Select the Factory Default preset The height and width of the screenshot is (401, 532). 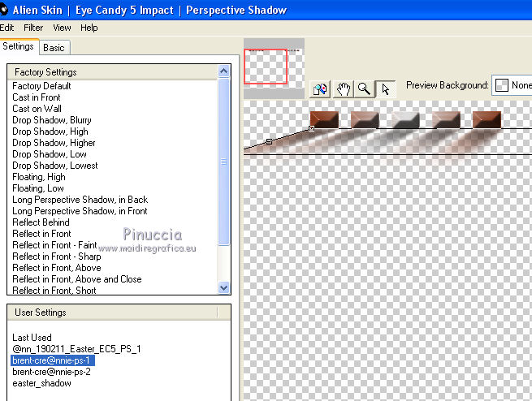41,86
